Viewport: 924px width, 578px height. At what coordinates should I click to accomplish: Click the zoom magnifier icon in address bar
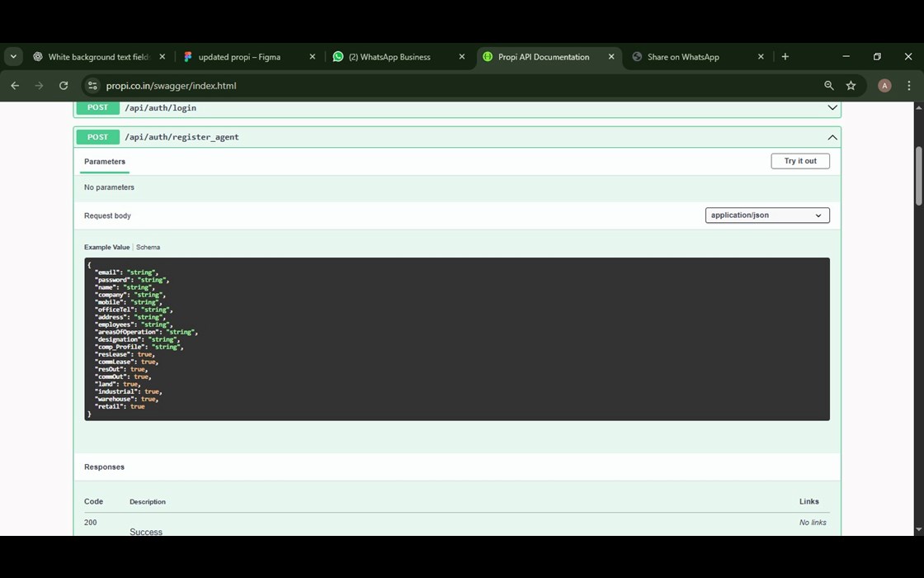click(x=829, y=86)
